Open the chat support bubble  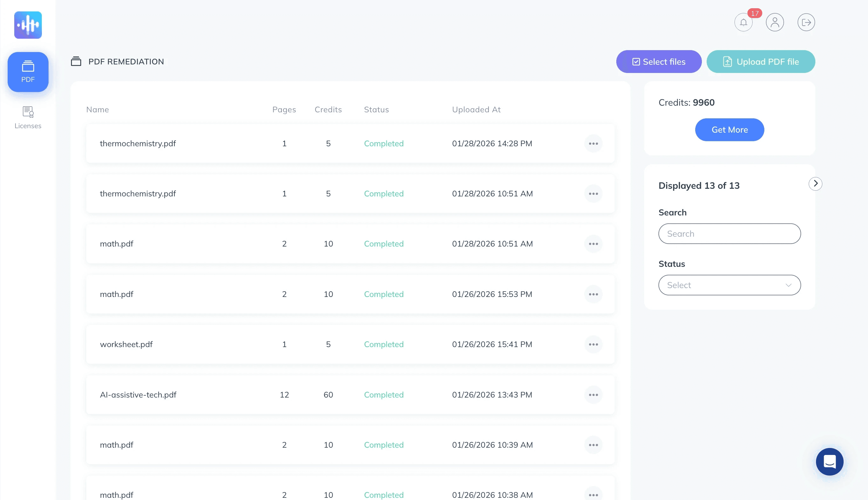point(830,462)
